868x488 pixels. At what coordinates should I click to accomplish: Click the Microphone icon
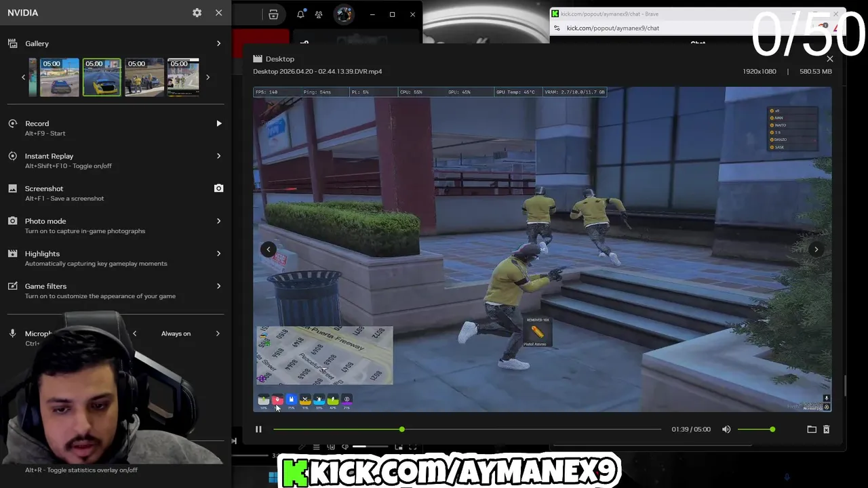pyautogui.click(x=12, y=333)
